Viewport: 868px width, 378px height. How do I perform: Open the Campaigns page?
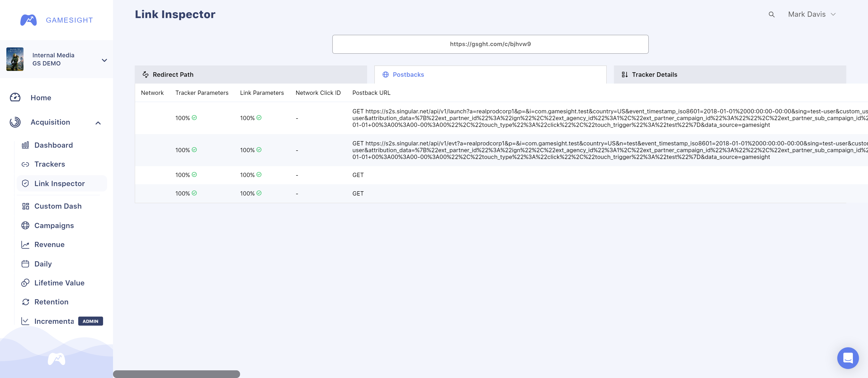(x=54, y=226)
